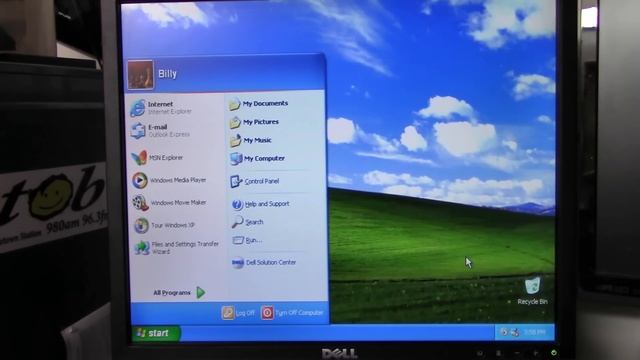Click the Dell Solution Center label

coord(271,262)
